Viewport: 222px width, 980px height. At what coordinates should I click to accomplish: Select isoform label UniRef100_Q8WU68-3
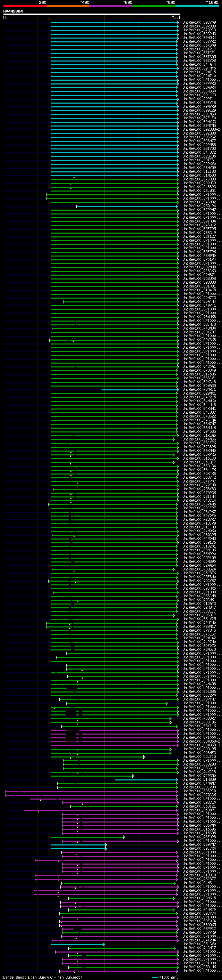tap(201, 745)
